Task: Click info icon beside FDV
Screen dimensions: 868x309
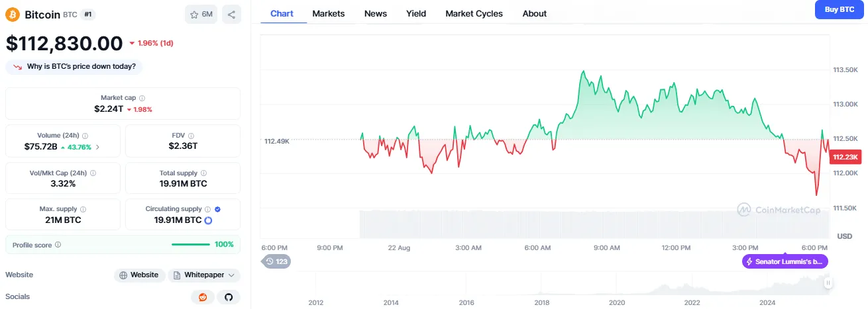Action: pos(191,136)
